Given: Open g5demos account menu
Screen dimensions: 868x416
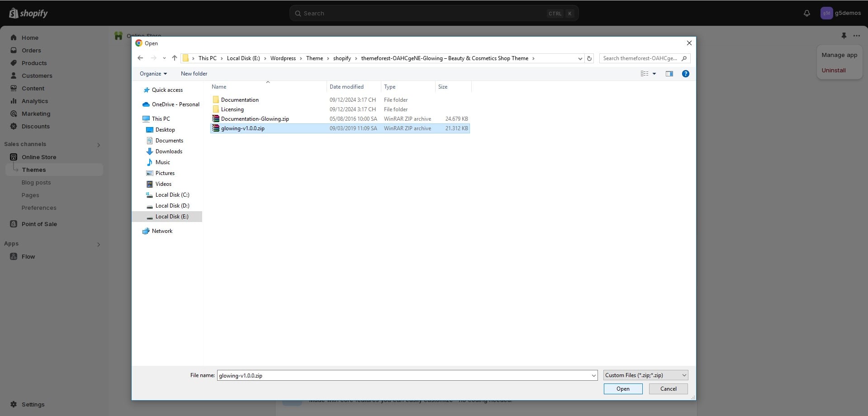Looking at the screenshot, I should pyautogui.click(x=840, y=13).
